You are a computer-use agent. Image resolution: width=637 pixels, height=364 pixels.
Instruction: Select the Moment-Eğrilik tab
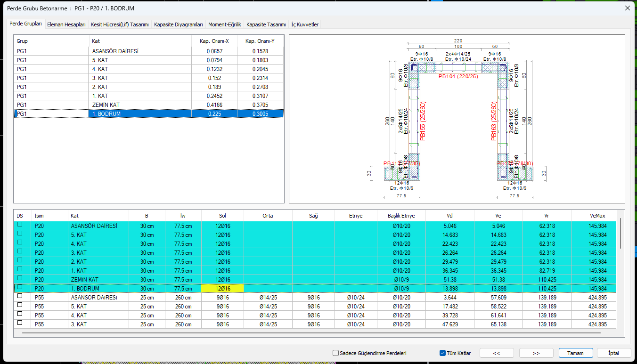(x=224, y=24)
